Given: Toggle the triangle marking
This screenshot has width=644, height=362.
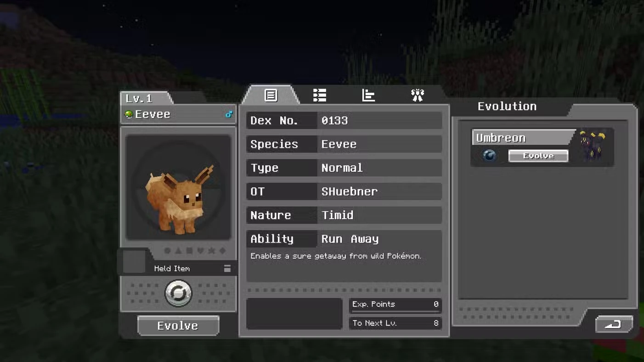Looking at the screenshot, I should (178, 251).
